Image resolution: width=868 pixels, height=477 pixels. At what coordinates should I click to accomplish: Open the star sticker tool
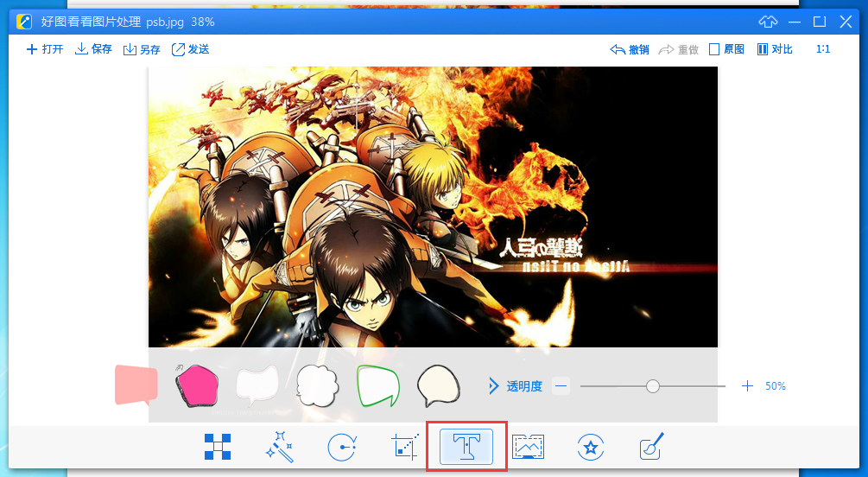[591, 447]
